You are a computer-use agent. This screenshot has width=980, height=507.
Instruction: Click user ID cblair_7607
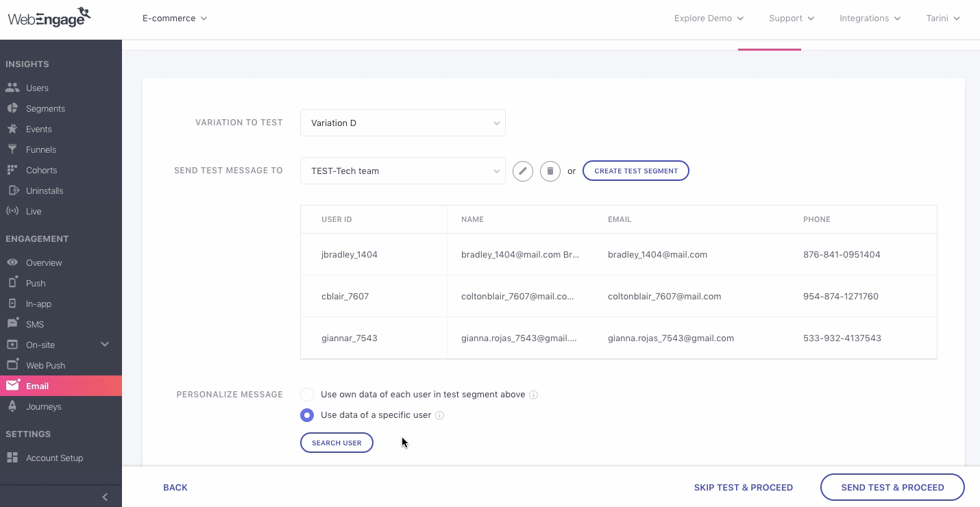(x=345, y=297)
